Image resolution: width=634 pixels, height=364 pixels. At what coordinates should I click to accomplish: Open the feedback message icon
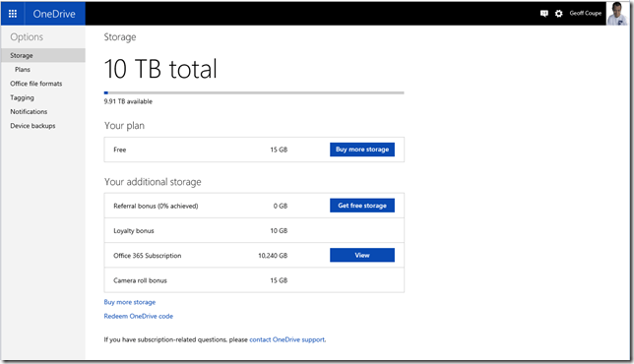tap(544, 14)
